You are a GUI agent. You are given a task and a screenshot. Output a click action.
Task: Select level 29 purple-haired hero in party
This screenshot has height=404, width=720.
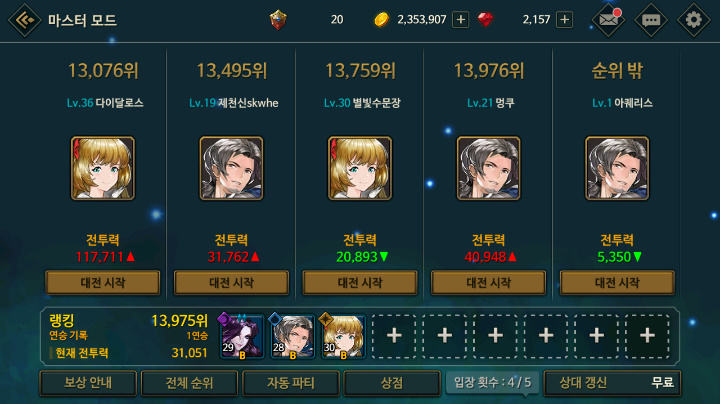242,336
